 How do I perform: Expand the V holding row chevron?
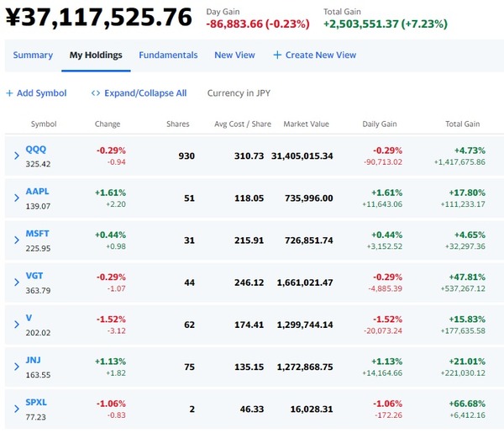(17, 325)
